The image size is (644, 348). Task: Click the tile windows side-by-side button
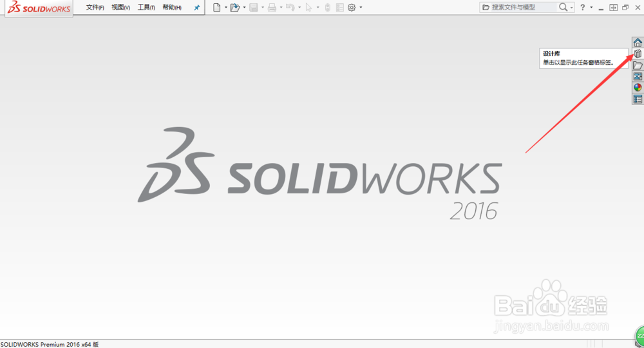(613, 7)
